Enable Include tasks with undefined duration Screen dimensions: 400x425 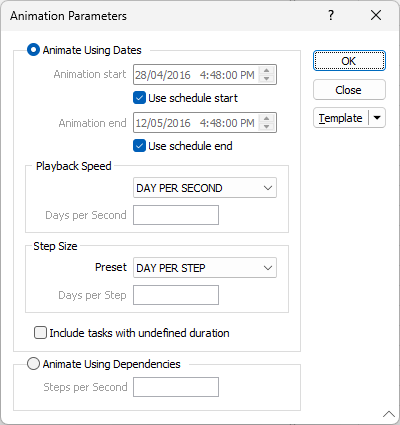point(40,333)
